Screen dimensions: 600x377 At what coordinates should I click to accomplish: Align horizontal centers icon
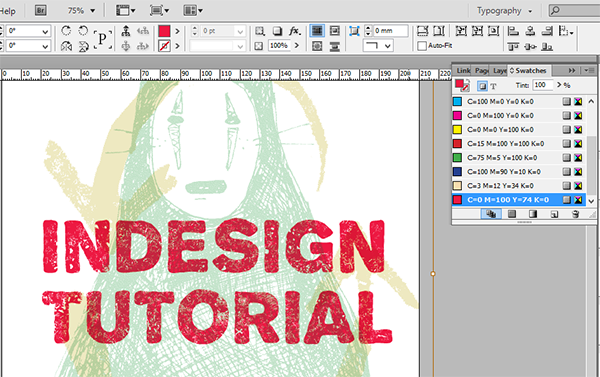530,31
